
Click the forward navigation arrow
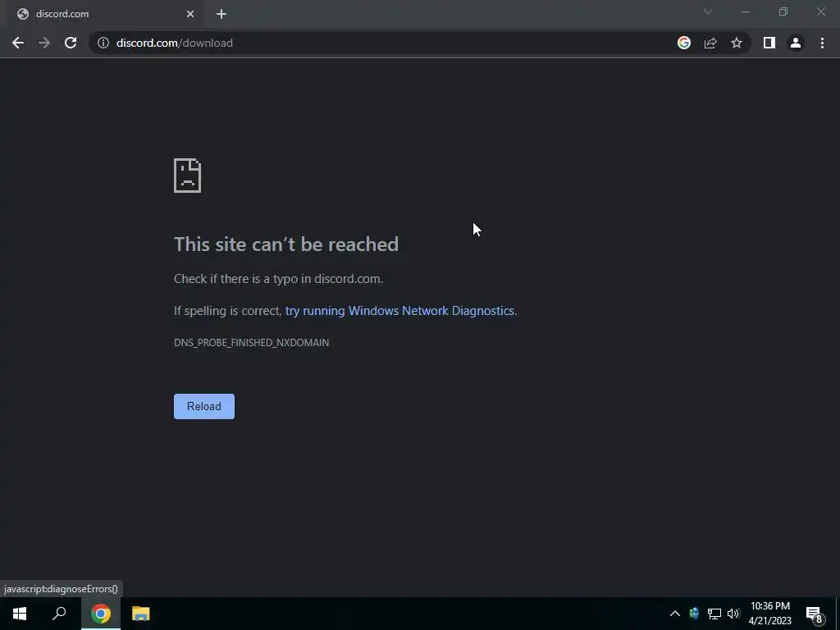click(x=44, y=43)
